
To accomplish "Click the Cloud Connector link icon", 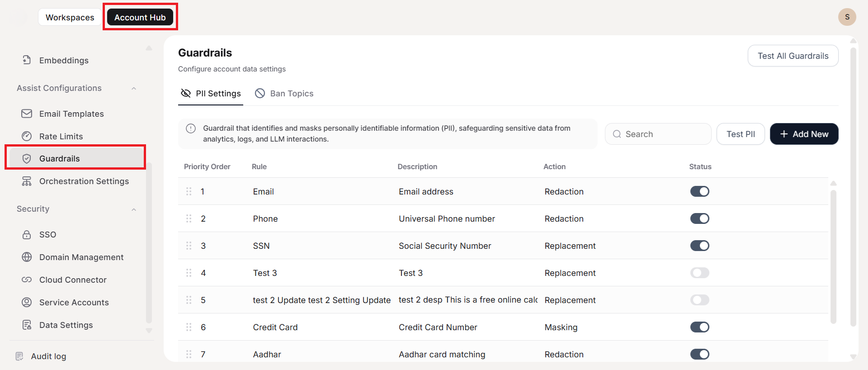I will 27,280.
